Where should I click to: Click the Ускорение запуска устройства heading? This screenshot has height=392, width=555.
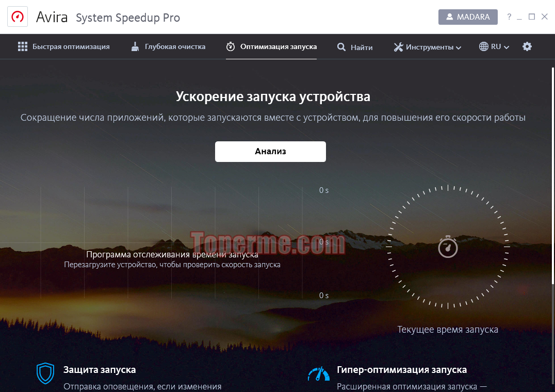[273, 96]
